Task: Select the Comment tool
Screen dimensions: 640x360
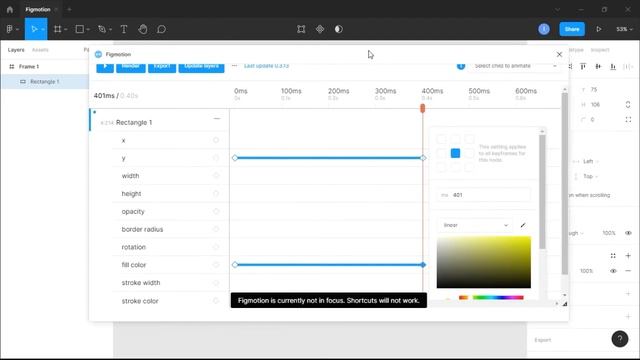Action: (x=162, y=29)
